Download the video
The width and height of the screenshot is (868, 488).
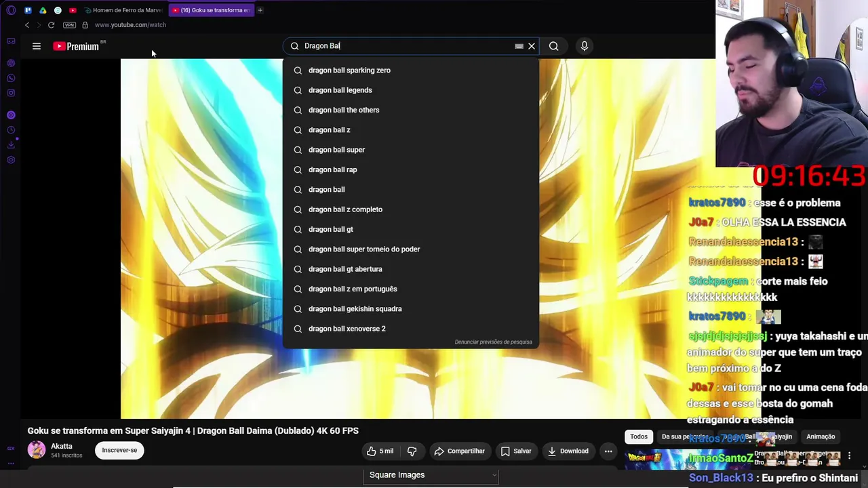click(x=568, y=451)
